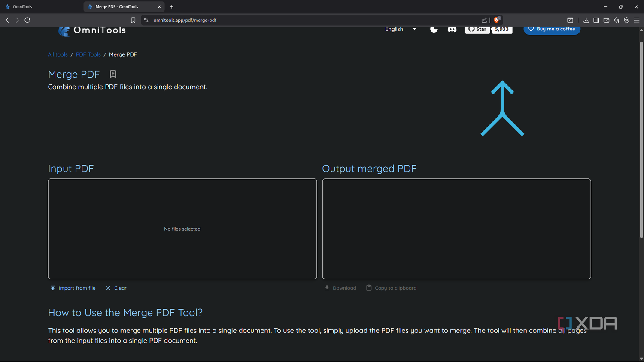Toggle dark mode with the moon icon
Viewport: 644px width, 362px height.
coord(434,29)
